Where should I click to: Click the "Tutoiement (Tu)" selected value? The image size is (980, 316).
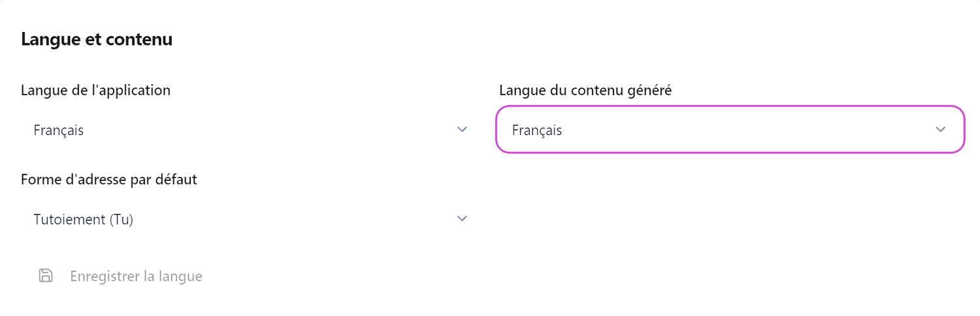click(83, 219)
